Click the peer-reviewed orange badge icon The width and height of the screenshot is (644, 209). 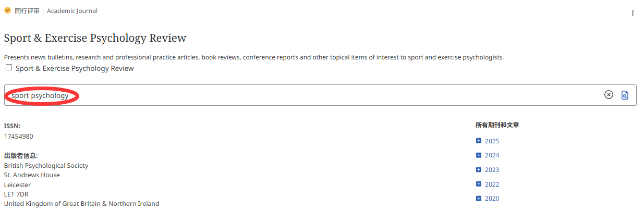click(7, 10)
